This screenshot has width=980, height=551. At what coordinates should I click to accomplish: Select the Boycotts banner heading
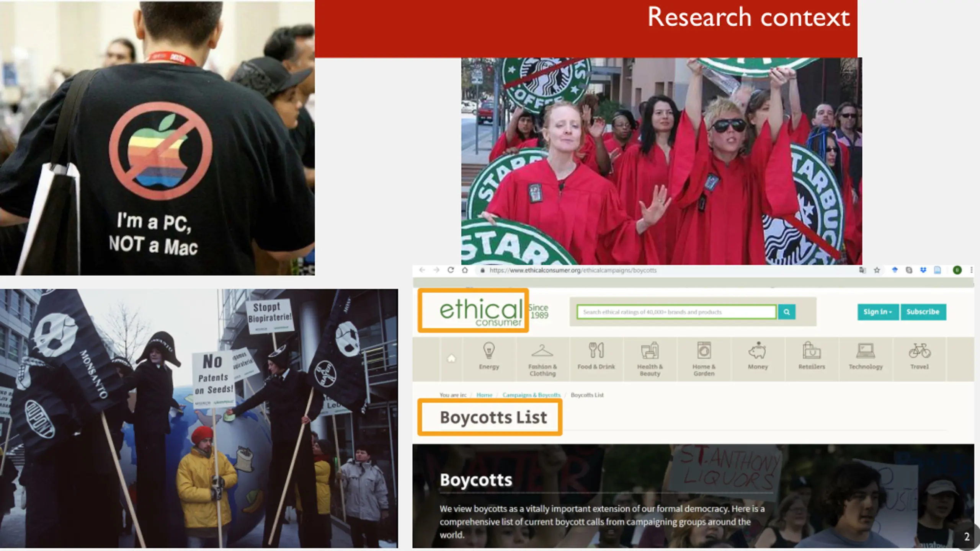[476, 480]
